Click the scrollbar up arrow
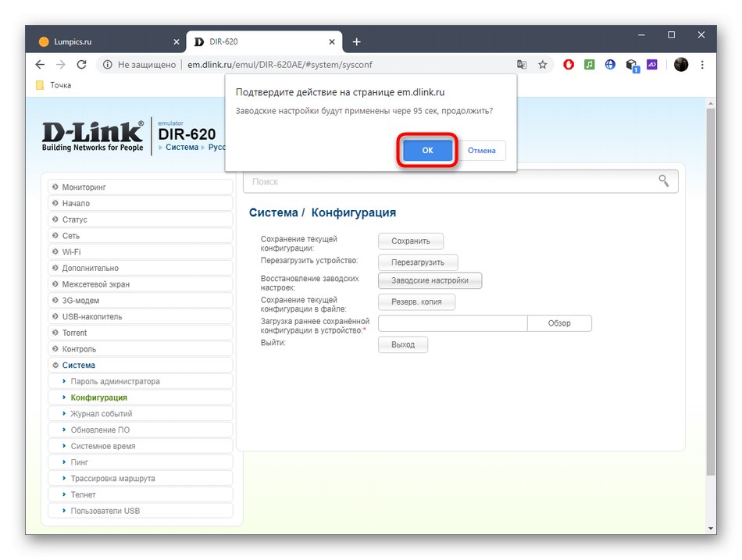 (711, 103)
